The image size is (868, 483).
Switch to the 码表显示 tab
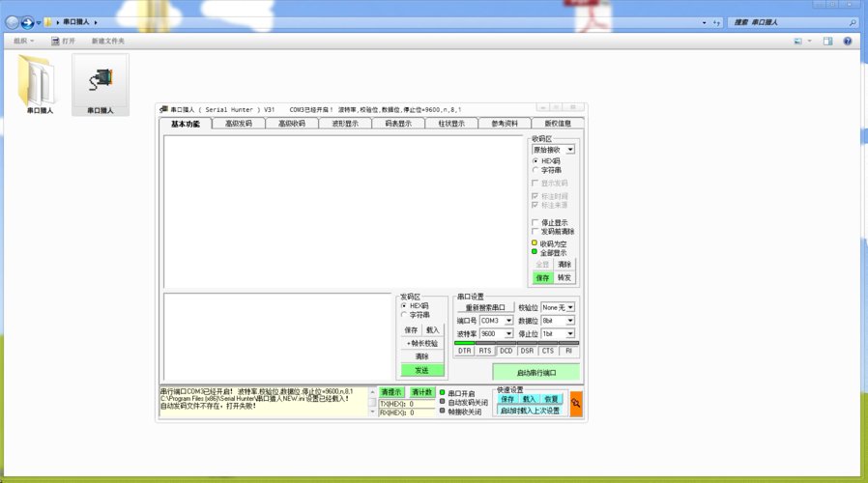coord(398,124)
